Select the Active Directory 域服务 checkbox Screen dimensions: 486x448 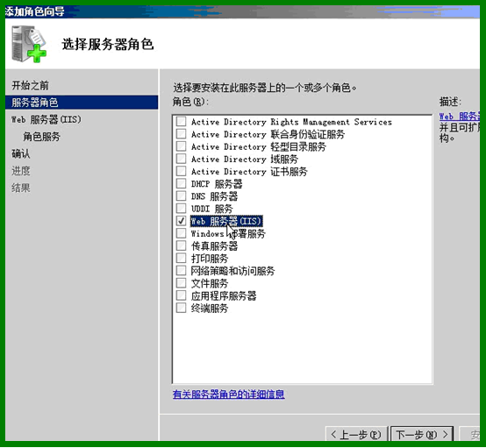coord(181,159)
